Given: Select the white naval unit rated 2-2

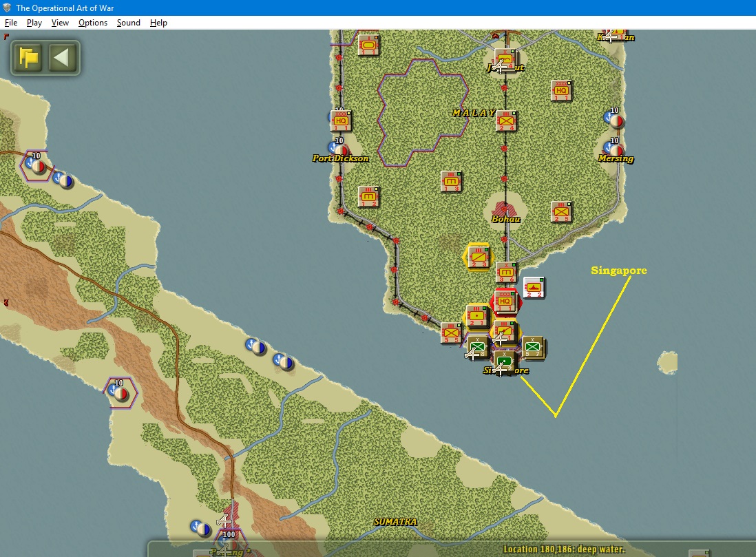Looking at the screenshot, I should tap(534, 287).
